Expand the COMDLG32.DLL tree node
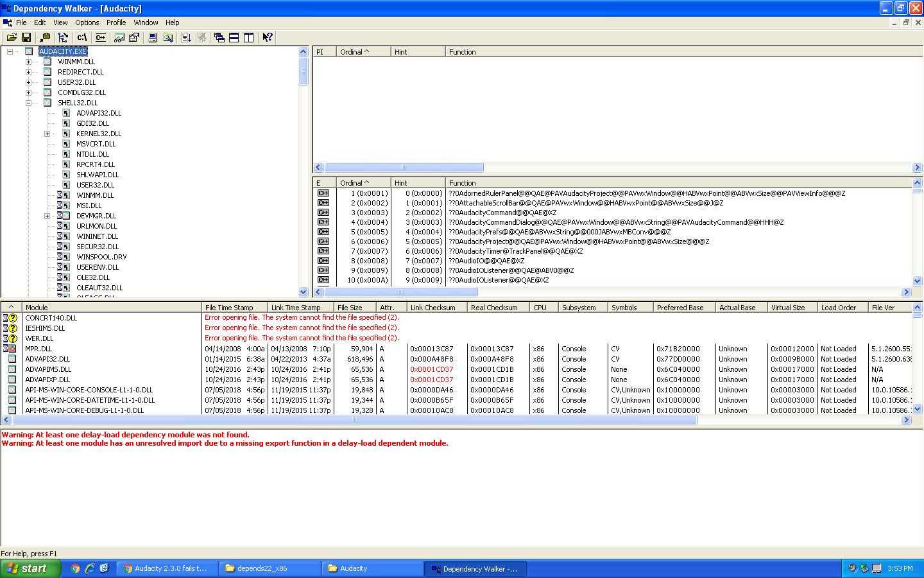Image resolution: width=924 pixels, height=578 pixels. tap(28, 92)
